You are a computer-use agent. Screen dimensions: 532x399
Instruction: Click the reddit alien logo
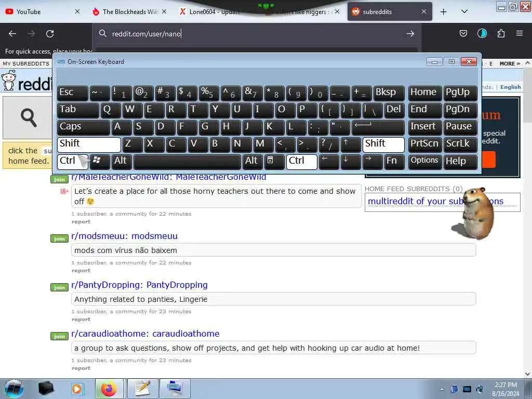[x=9, y=81]
